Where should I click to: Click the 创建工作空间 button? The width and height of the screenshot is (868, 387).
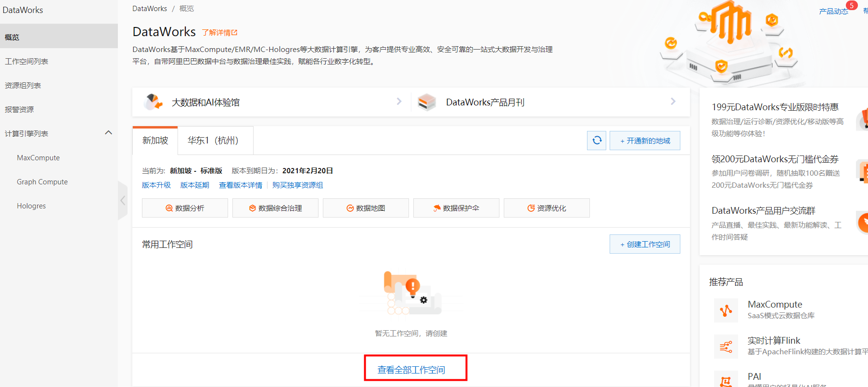click(x=645, y=244)
